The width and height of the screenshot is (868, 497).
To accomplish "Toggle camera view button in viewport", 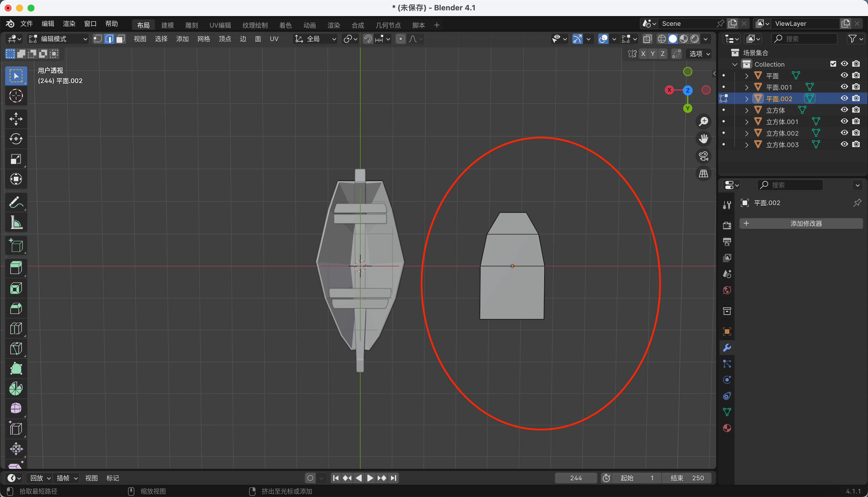I will tap(703, 156).
